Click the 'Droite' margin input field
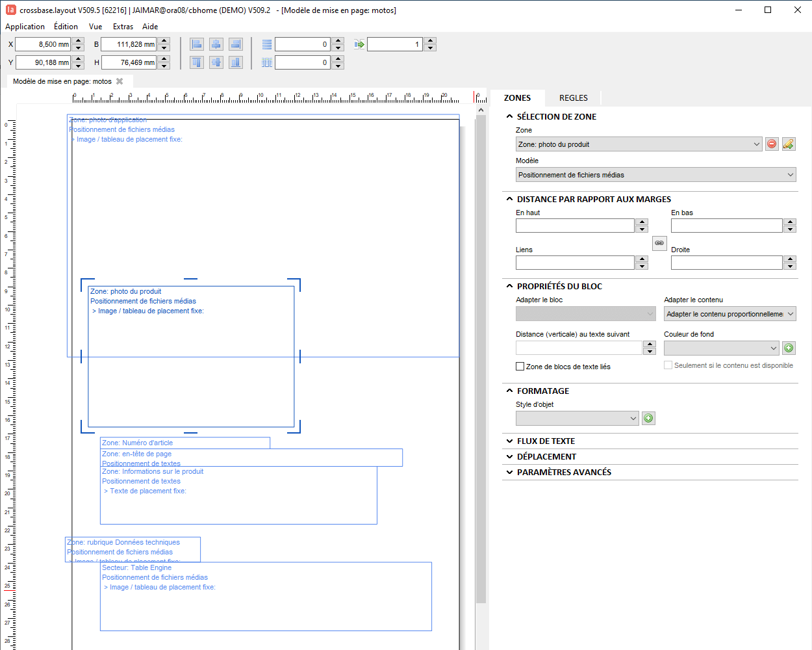This screenshot has height=650, width=812. 727,263
